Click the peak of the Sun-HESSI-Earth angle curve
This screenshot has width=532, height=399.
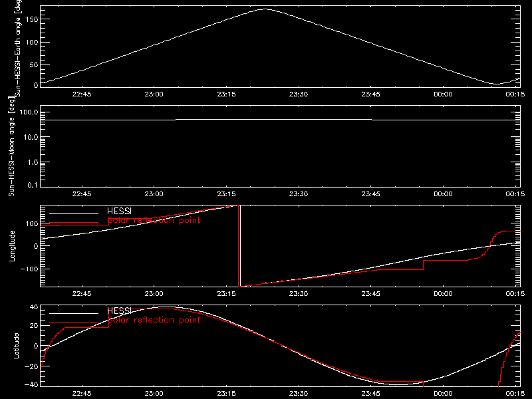(265, 9)
